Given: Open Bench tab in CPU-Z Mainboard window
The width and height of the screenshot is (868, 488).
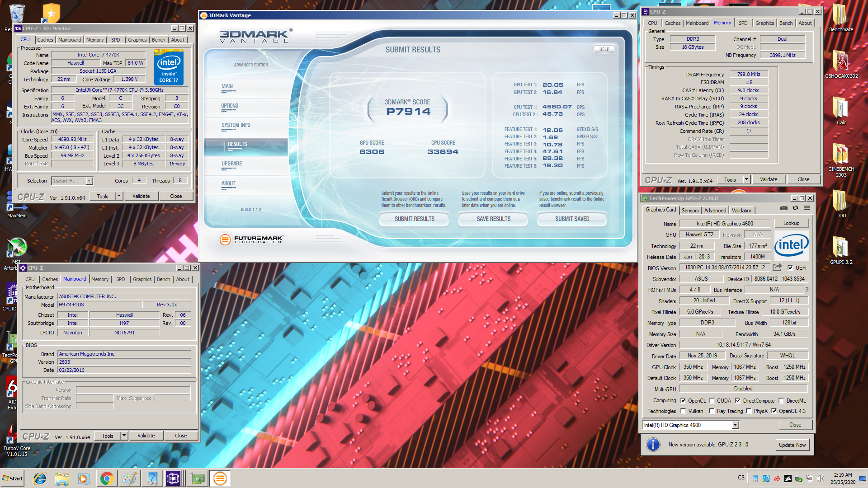Looking at the screenshot, I should pyautogui.click(x=163, y=279).
